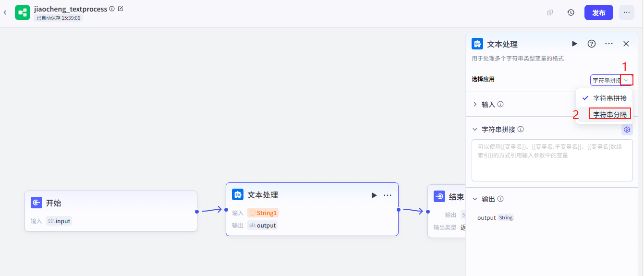Run the node from the panel play icon
This screenshot has width=644, height=276.
[x=574, y=44]
